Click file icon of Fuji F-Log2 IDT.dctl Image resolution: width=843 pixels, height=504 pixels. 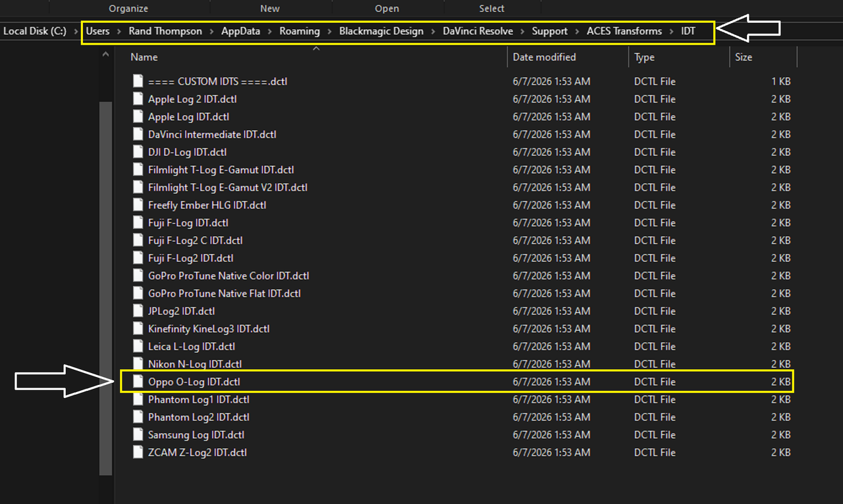tap(138, 258)
